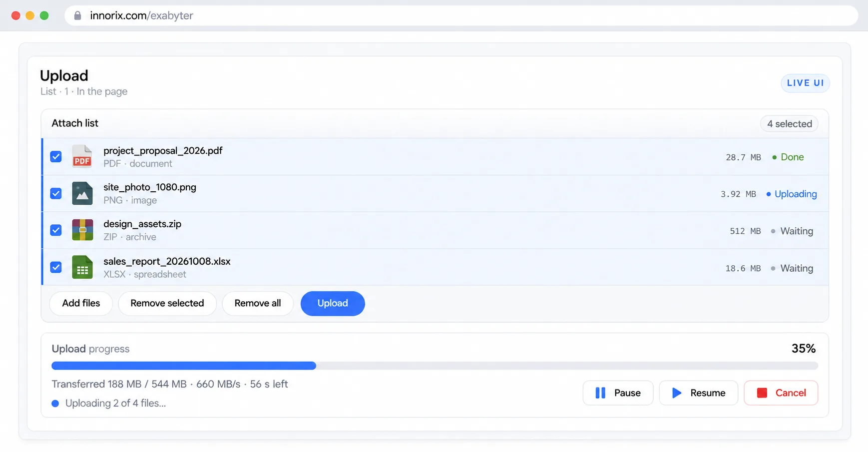Start transfer with the blue Upload button

[333, 304]
